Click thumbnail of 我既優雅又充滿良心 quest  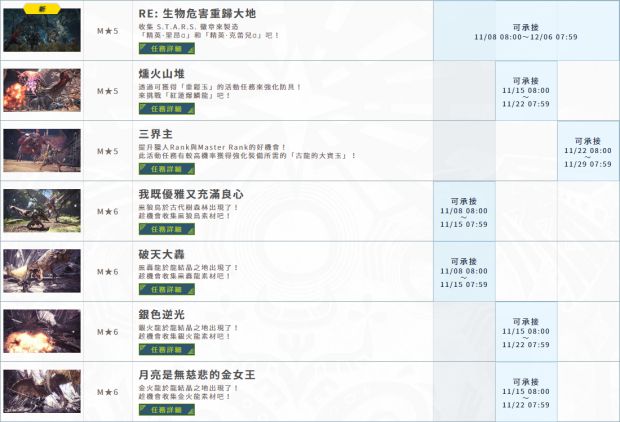tap(42, 210)
